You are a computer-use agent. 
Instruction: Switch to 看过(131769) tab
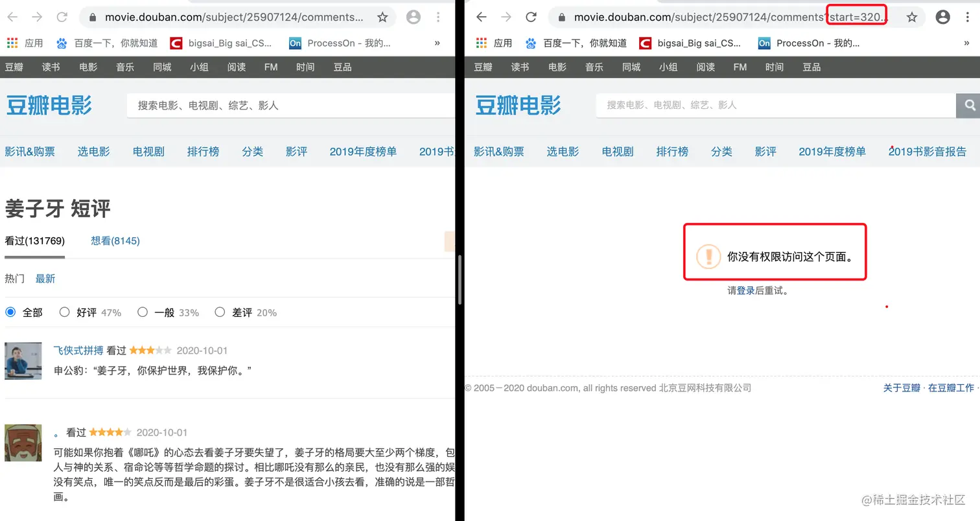point(35,241)
